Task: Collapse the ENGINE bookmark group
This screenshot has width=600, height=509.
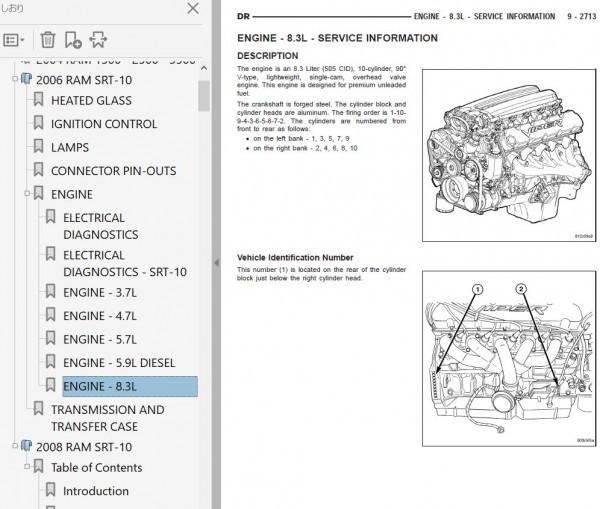Action: [x=27, y=193]
